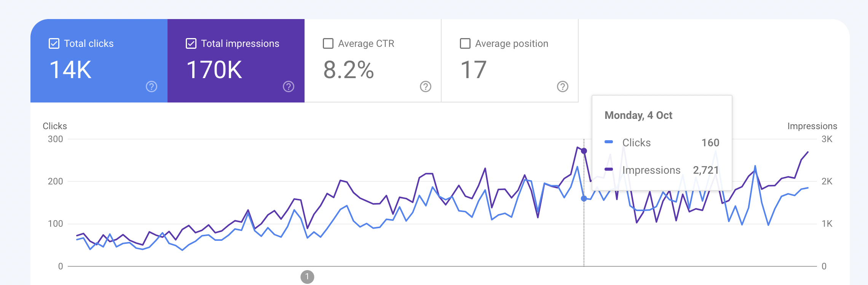Viewport: 868px width, 285px height.
Task: Uncheck the Total impressions checkbox
Action: pyautogui.click(x=191, y=44)
